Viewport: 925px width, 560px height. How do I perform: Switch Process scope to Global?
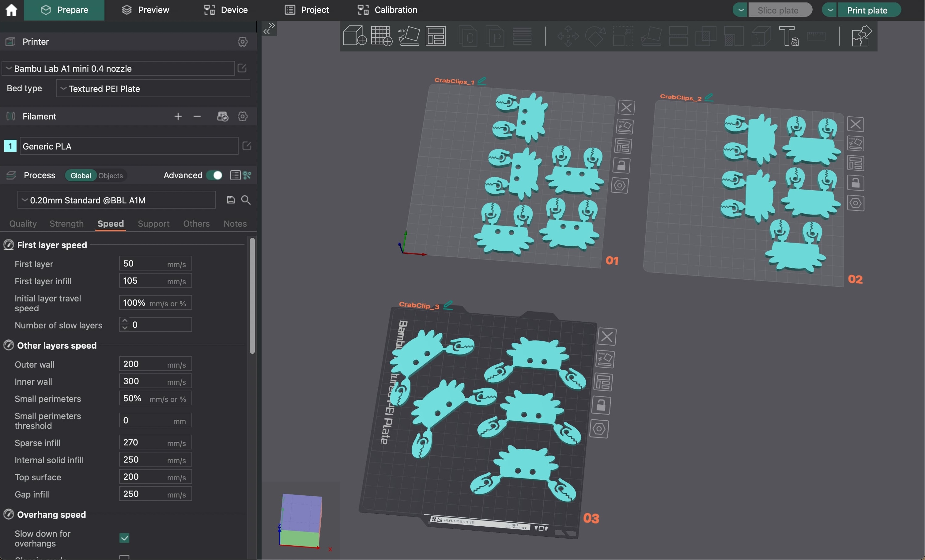click(81, 176)
